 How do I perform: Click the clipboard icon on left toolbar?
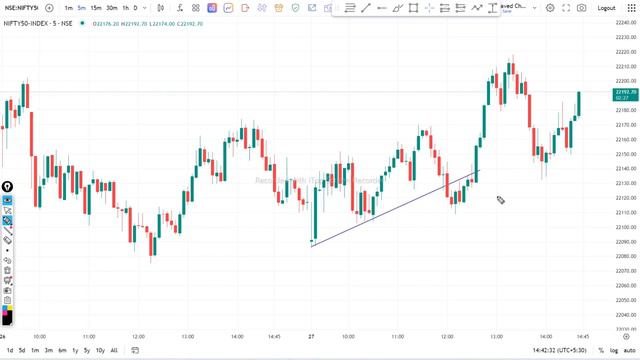(x=7, y=300)
